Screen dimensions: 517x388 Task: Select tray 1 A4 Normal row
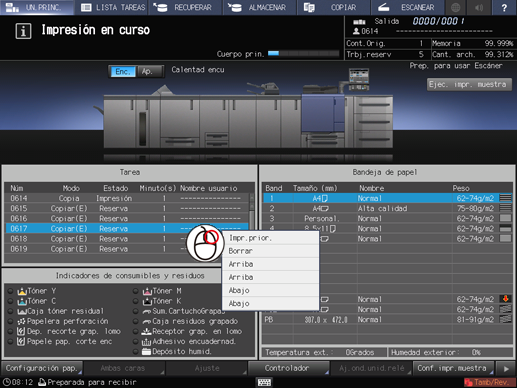coord(388,198)
